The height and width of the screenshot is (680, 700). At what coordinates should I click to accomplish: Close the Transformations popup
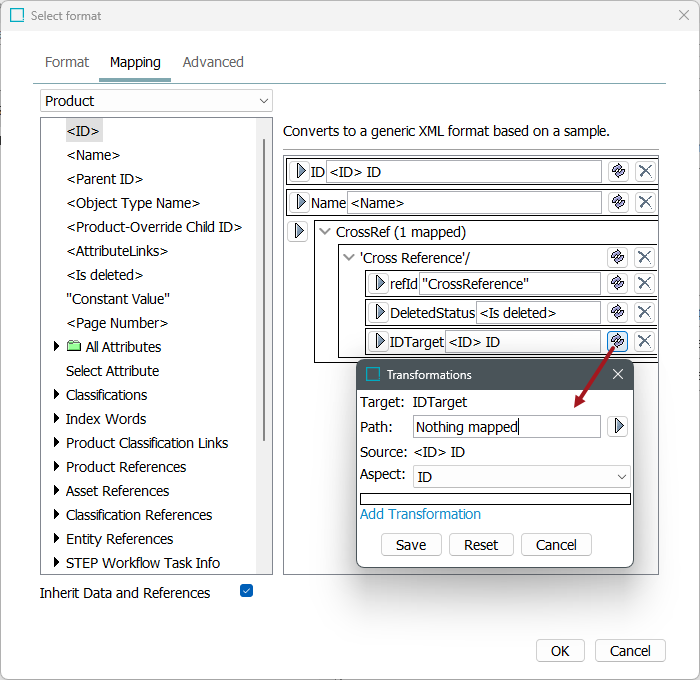click(617, 374)
